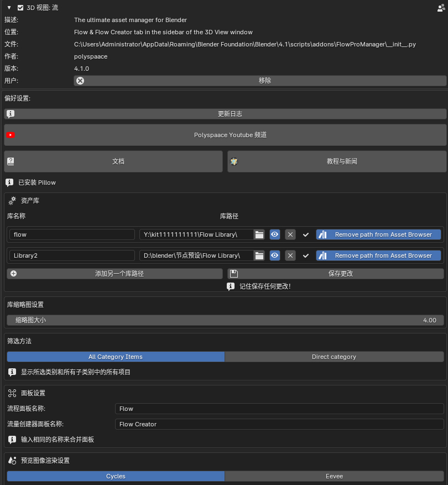Click the 库缩略图设置 section label
Screen dimensions: 448x485
click(25, 305)
